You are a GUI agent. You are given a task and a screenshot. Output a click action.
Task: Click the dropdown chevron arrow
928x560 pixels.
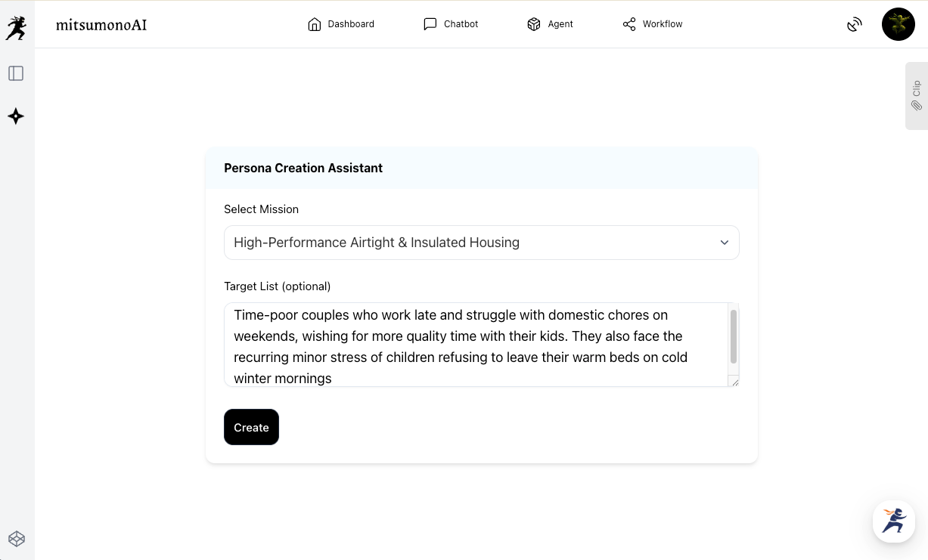click(x=724, y=243)
